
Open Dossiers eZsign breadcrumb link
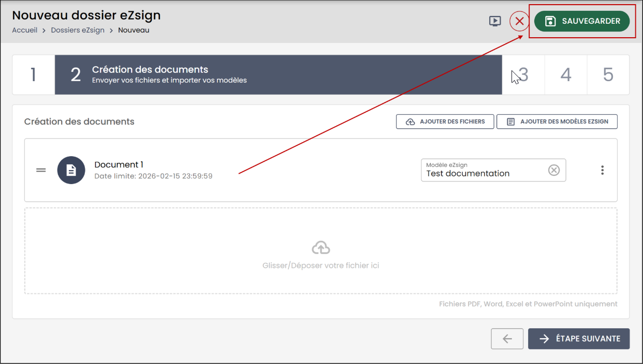pyautogui.click(x=78, y=30)
